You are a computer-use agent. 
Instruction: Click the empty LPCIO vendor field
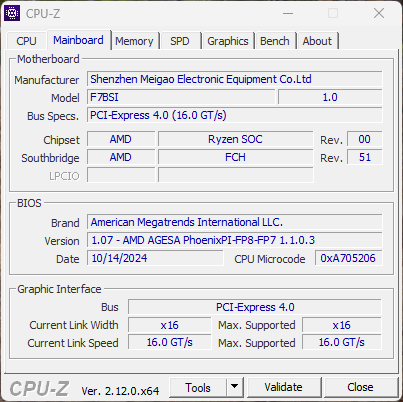[121, 175]
